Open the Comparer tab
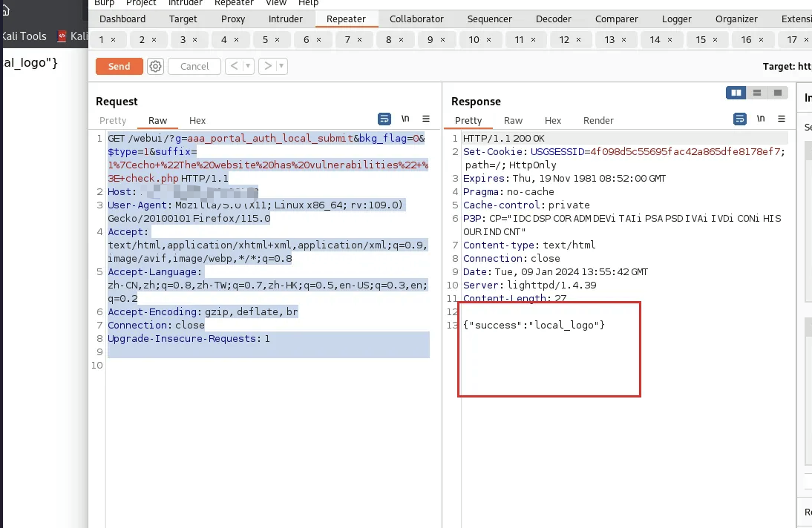Image resolution: width=812 pixels, height=528 pixels. tap(616, 19)
